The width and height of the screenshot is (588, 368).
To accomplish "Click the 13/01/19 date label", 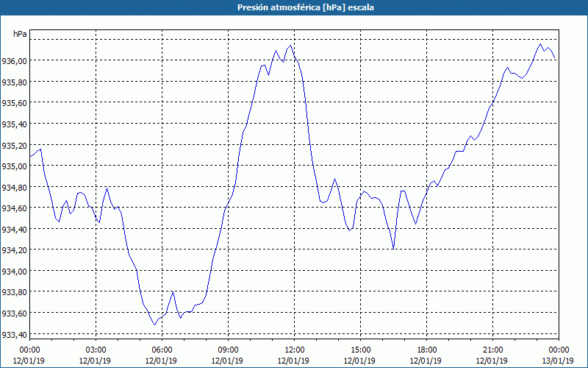I will pos(558,361).
